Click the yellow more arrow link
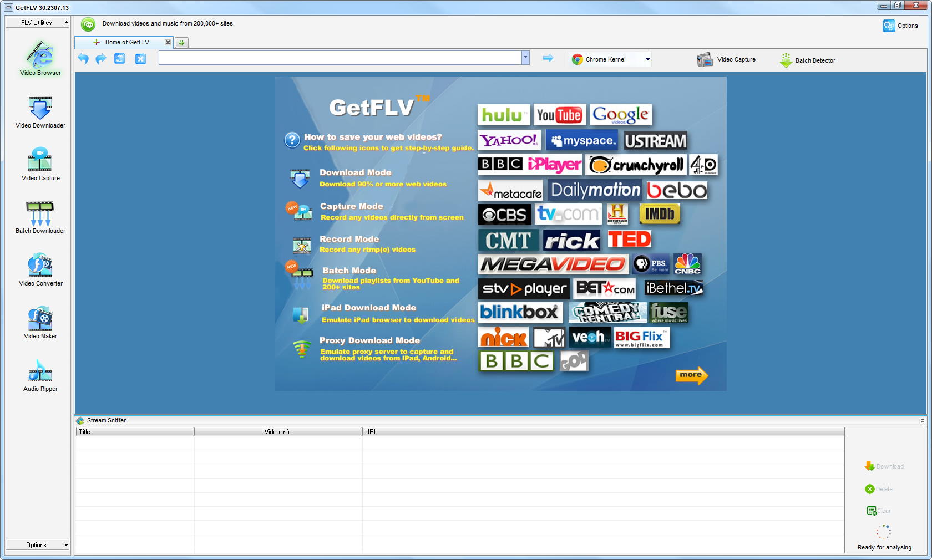The image size is (932, 560). click(x=691, y=375)
